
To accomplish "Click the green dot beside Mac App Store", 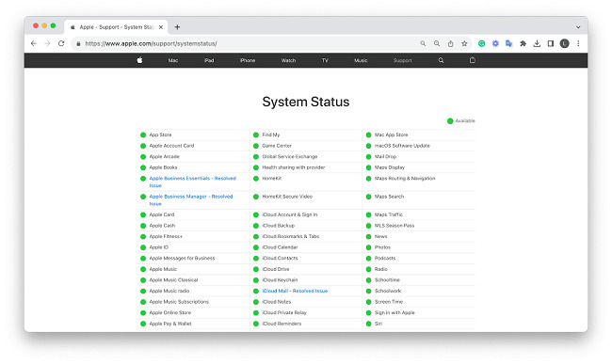I will click(368, 135).
